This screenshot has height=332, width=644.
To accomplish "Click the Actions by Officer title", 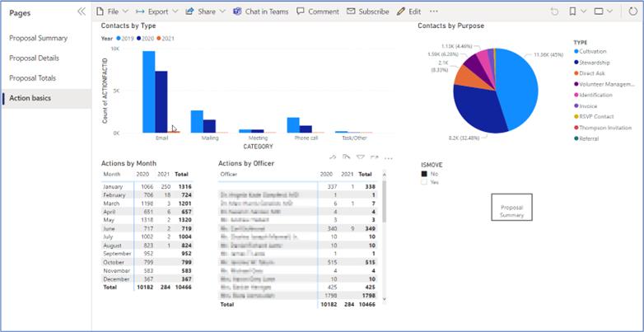I will (246, 163).
